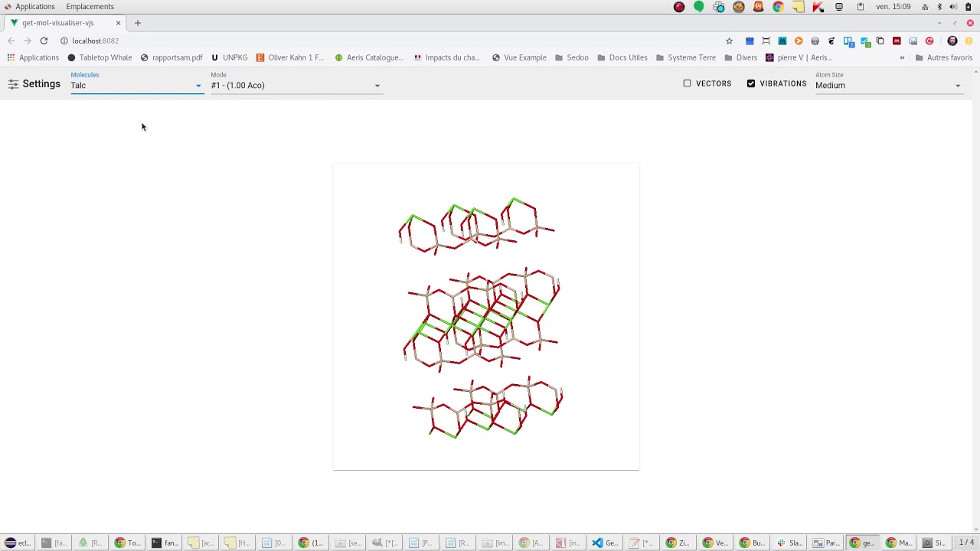Click the Bluetooth tray icon

tap(939, 7)
